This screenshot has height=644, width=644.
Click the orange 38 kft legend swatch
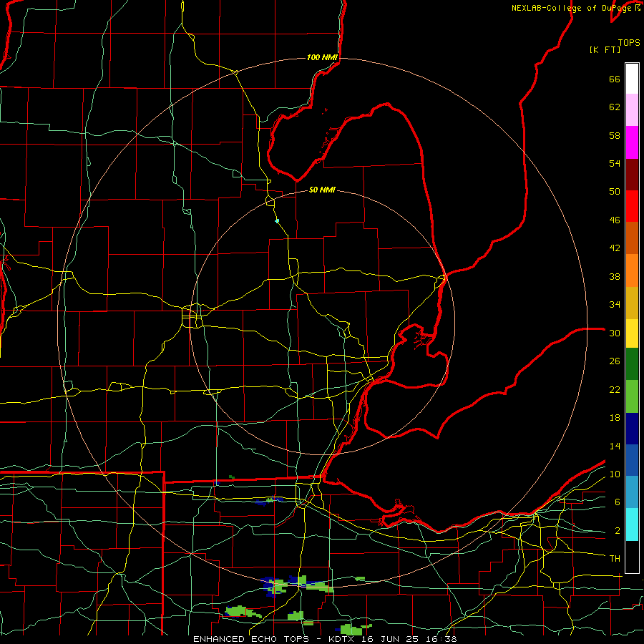click(x=632, y=270)
